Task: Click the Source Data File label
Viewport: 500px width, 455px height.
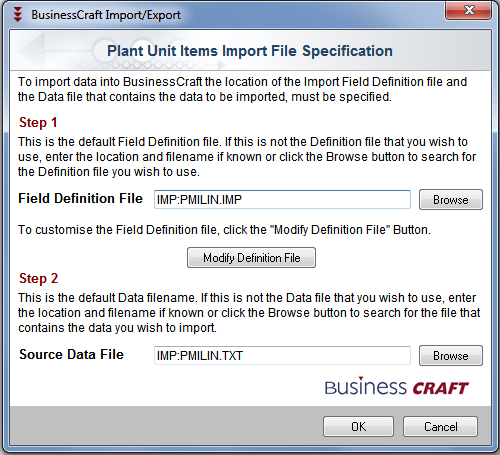Action: click(71, 354)
